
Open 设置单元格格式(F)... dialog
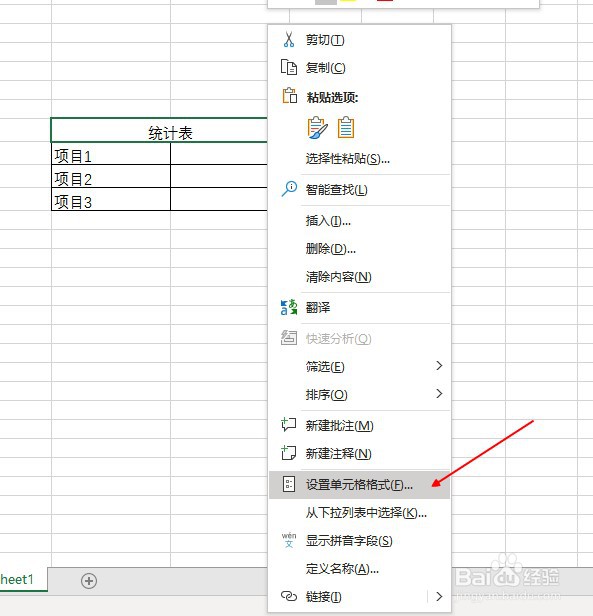[359, 485]
